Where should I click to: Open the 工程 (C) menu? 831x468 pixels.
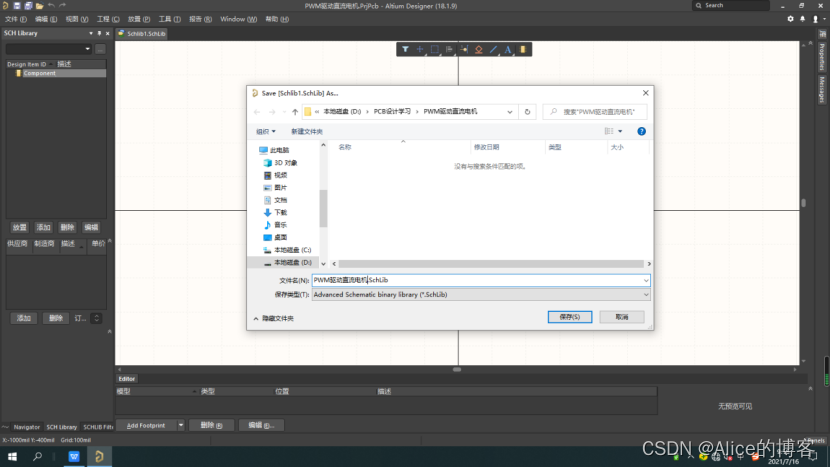108,19
